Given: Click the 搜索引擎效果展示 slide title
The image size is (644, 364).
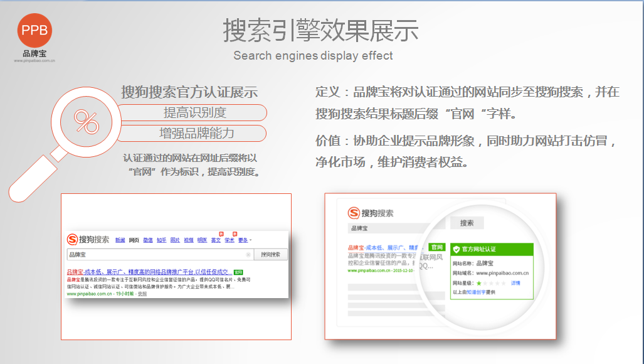Looking at the screenshot, I should coord(321,30).
